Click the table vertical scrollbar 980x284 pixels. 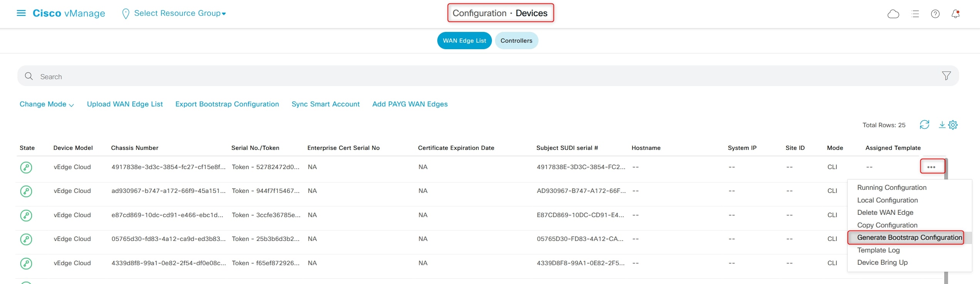946,221
